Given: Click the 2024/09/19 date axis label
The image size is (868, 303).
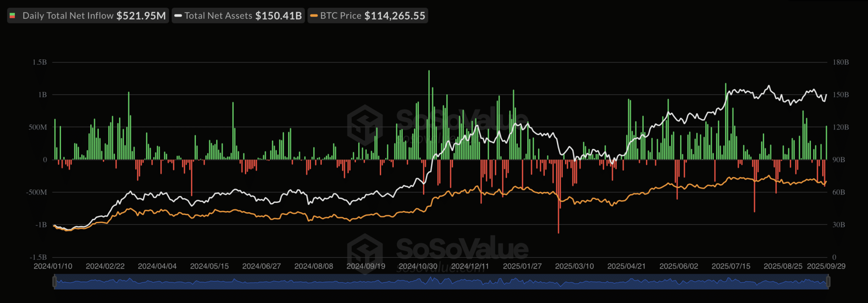Looking at the screenshot, I should (366, 266).
